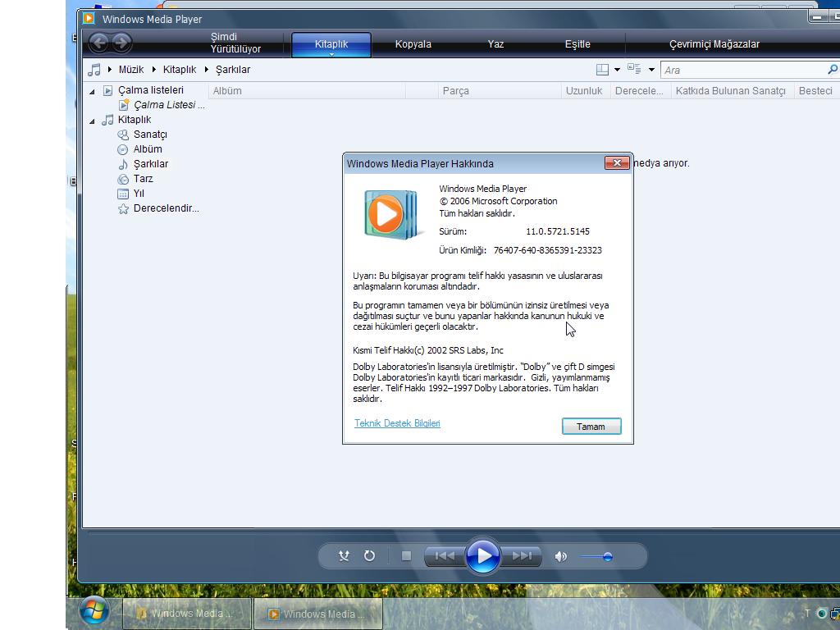Switch to the Kopyala tab
This screenshot has width=840, height=630.
[413, 44]
